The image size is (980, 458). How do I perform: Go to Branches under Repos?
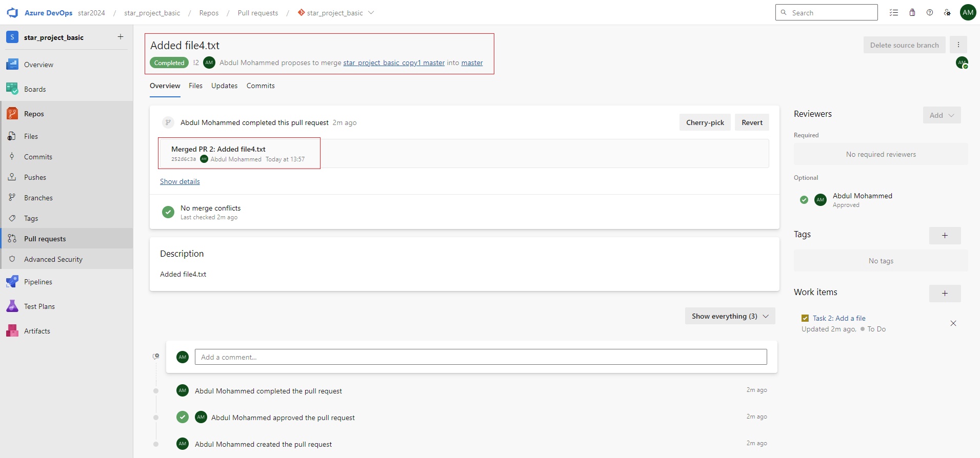(x=67, y=198)
